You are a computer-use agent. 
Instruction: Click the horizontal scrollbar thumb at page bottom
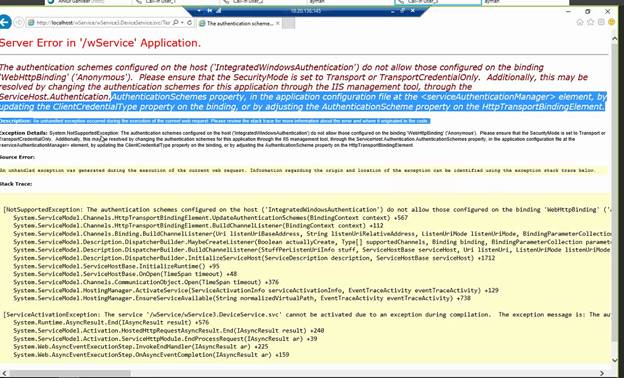pyautogui.click(x=70, y=373)
